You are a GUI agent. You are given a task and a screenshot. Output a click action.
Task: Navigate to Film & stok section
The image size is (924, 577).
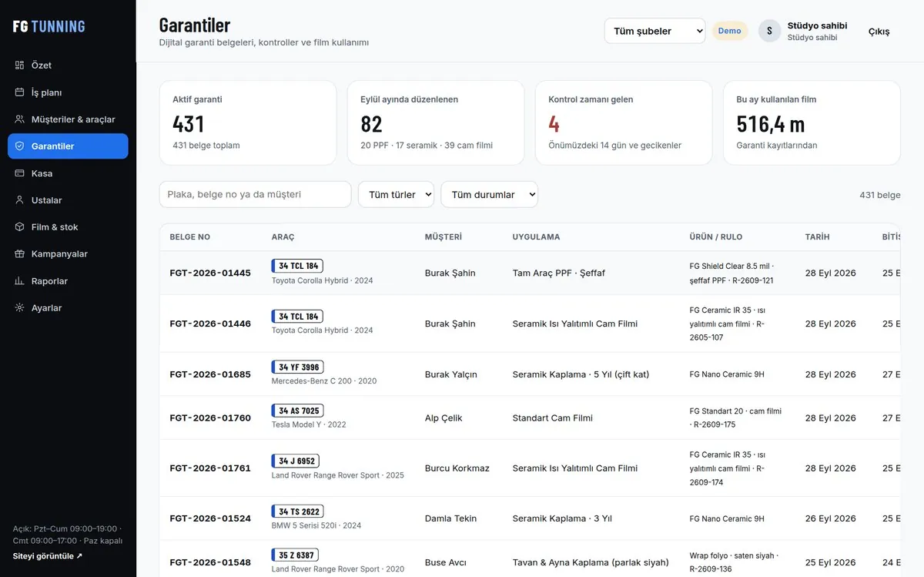pos(68,227)
